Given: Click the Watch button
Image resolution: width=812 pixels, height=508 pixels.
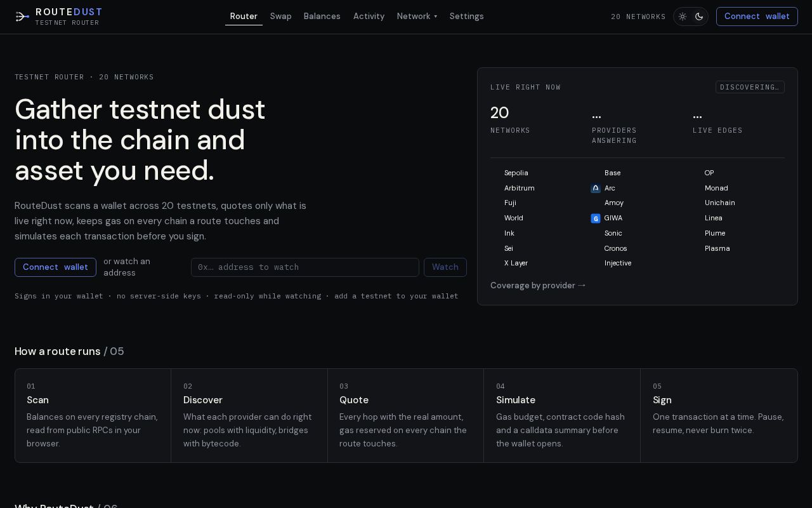Looking at the screenshot, I should pos(445,267).
